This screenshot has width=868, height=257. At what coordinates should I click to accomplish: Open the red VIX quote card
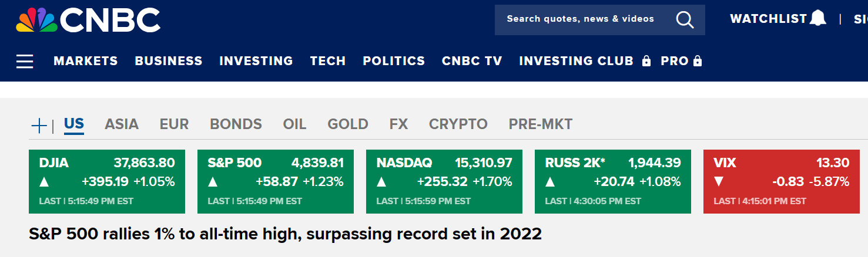pos(782,181)
